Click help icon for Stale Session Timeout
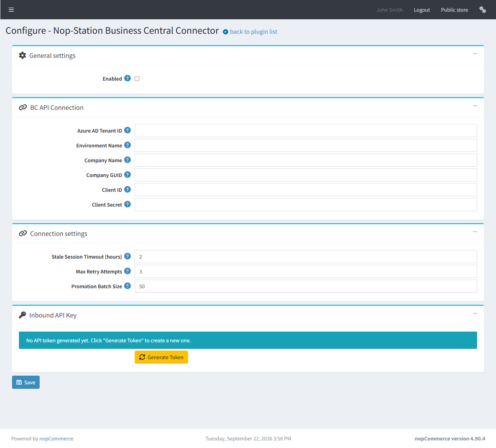The width and height of the screenshot is (496, 448). (127, 256)
